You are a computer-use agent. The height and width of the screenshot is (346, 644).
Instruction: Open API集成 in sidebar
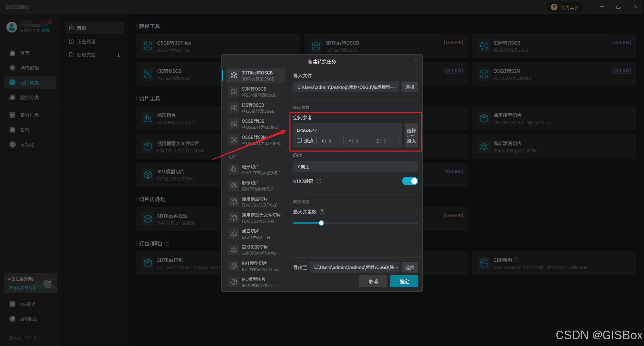pyautogui.click(x=30, y=319)
